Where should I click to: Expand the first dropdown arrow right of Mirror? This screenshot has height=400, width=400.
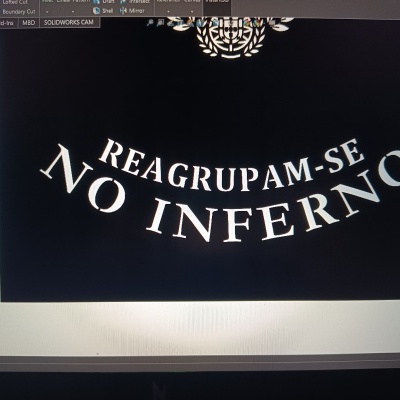(168, 11)
